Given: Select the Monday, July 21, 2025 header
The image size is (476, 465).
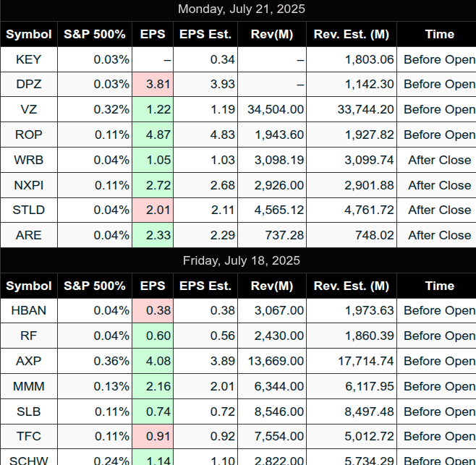Looking at the screenshot, I should click(x=242, y=9).
